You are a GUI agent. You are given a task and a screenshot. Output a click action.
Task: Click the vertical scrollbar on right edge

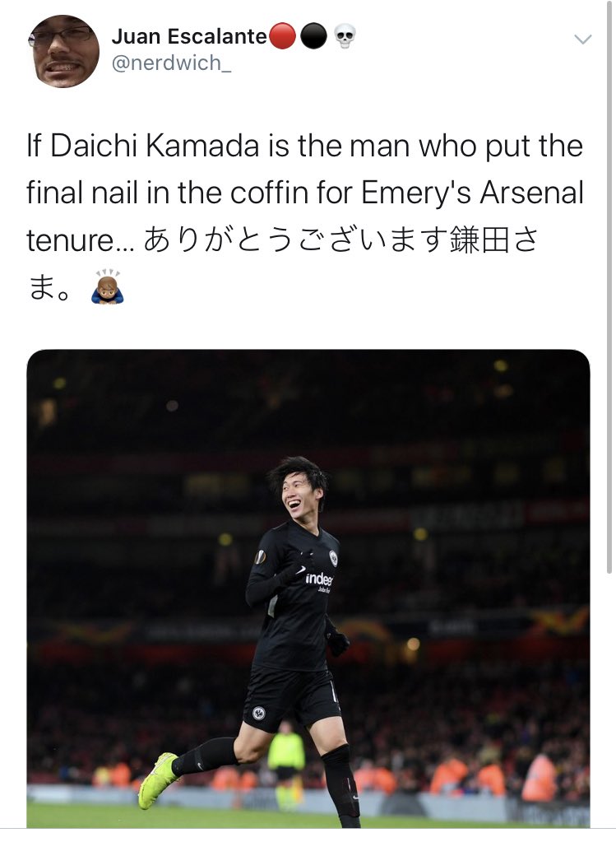coord(609,290)
